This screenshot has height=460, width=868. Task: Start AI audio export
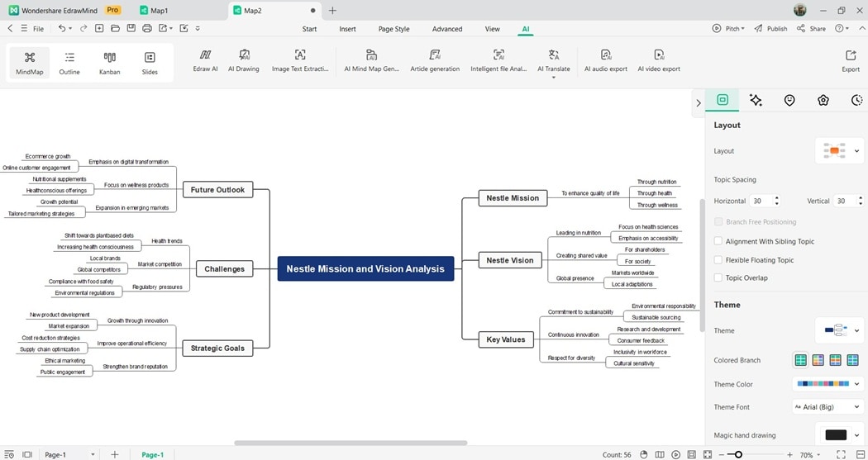tap(606, 61)
